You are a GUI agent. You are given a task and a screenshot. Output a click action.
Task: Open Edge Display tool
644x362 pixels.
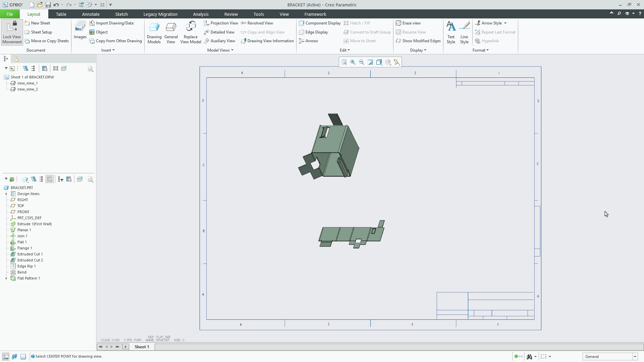pos(314,32)
